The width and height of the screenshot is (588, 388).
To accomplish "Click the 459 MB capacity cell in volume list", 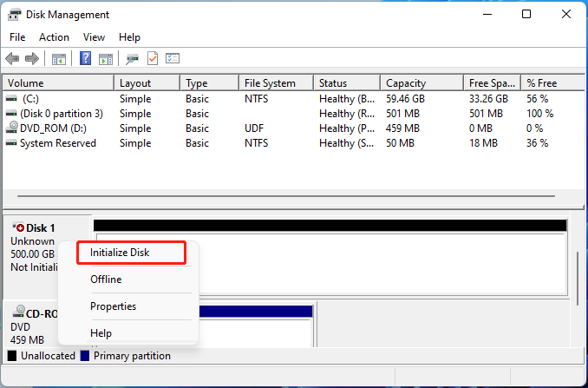I will point(402,128).
